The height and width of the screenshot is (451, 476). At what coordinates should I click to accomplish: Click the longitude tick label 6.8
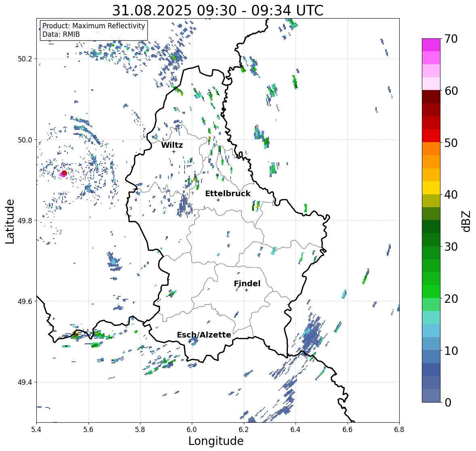[399, 429]
